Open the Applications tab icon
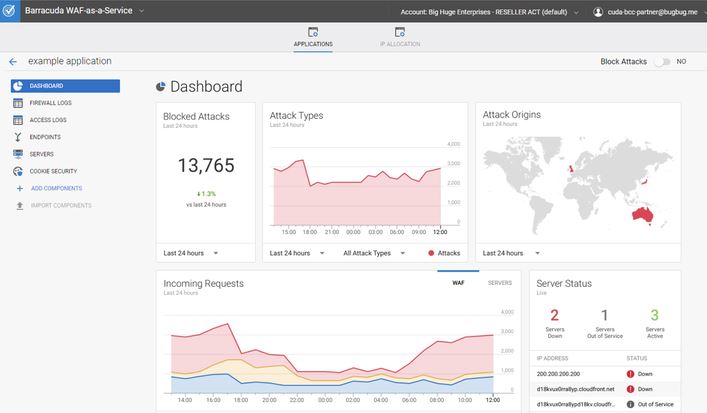This screenshot has height=413, width=707. [x=313, y=32]
